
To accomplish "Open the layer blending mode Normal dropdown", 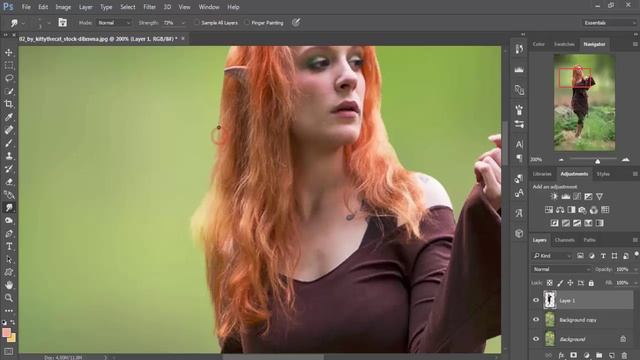I will click(x=561, y=269).
